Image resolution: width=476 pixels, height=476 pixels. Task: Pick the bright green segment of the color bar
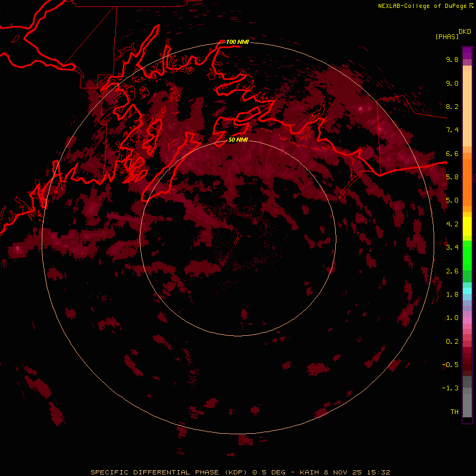(467, 255)
